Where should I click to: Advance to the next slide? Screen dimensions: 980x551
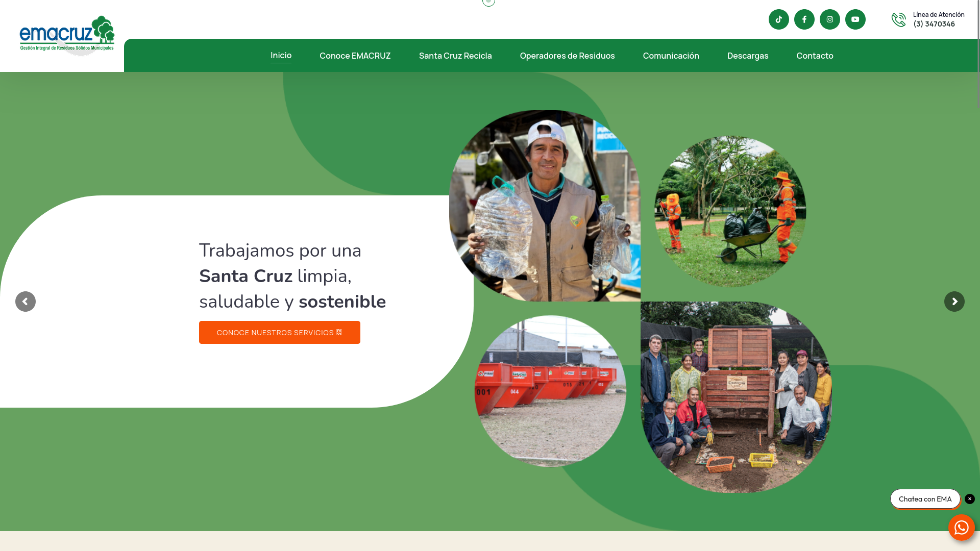tap(954, 302)
